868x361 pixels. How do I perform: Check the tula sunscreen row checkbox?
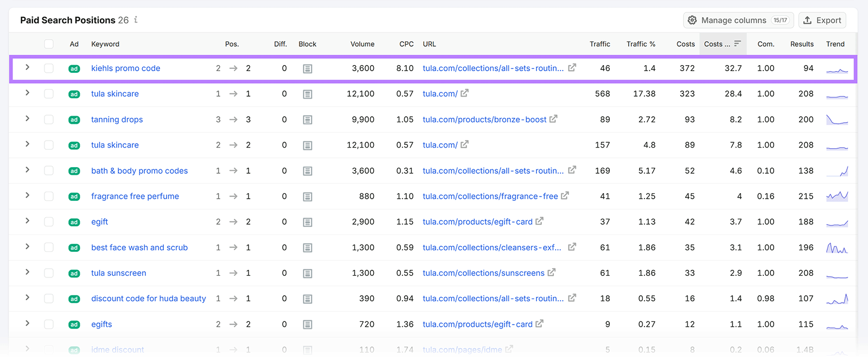49,273
